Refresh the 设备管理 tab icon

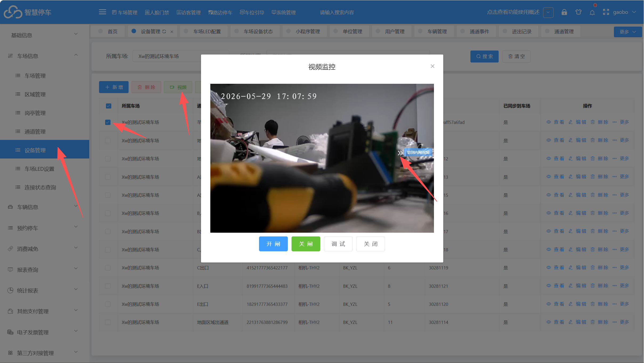tap(164, 31)
